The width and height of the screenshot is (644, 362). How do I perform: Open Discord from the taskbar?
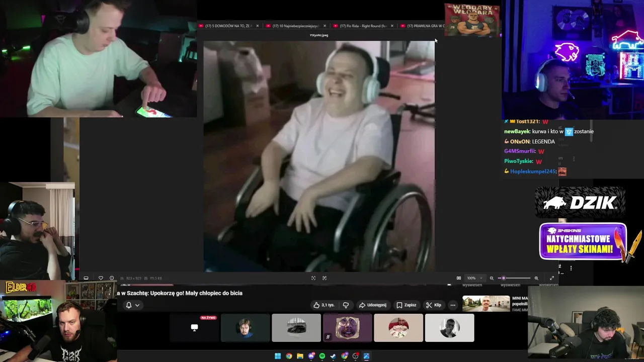(x=311, y=356)
